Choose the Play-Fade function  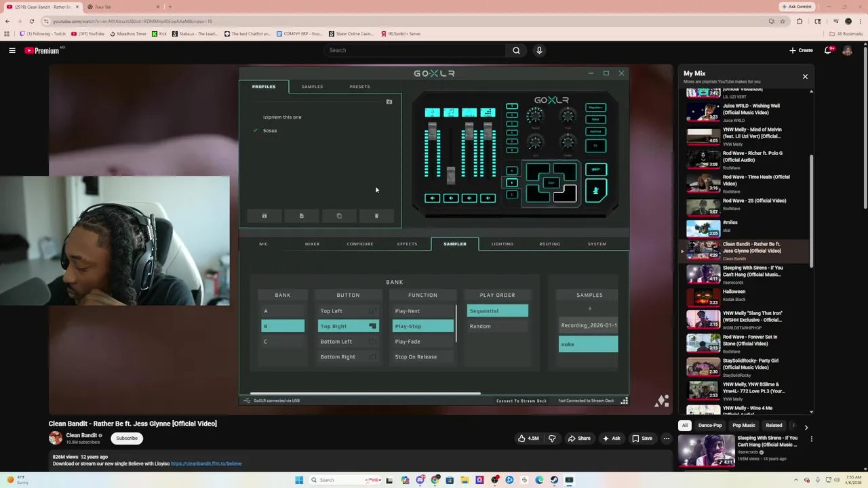coord(422,342)
